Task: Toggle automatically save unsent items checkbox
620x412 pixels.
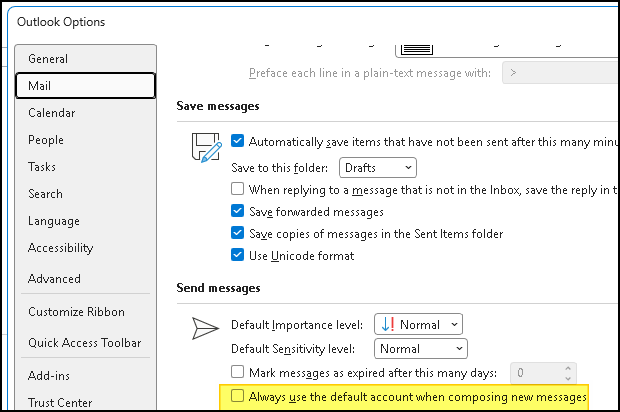Action: coord(237,141)
